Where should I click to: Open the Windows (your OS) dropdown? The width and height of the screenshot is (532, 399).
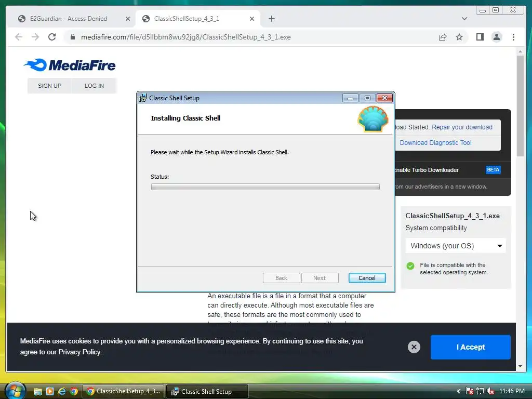pyautogui.click(x=456, y=246)
